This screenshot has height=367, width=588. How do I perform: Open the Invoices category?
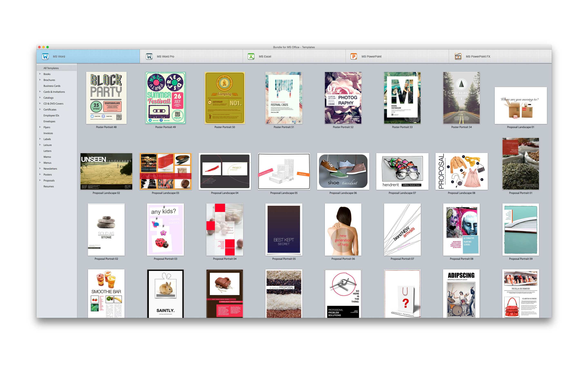pos(48,133)
